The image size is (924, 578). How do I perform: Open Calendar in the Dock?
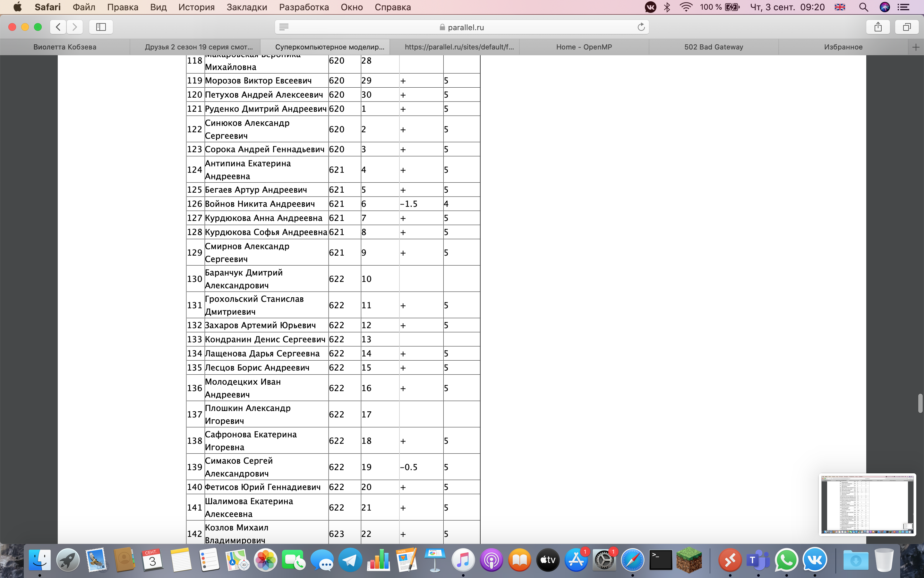152,560
